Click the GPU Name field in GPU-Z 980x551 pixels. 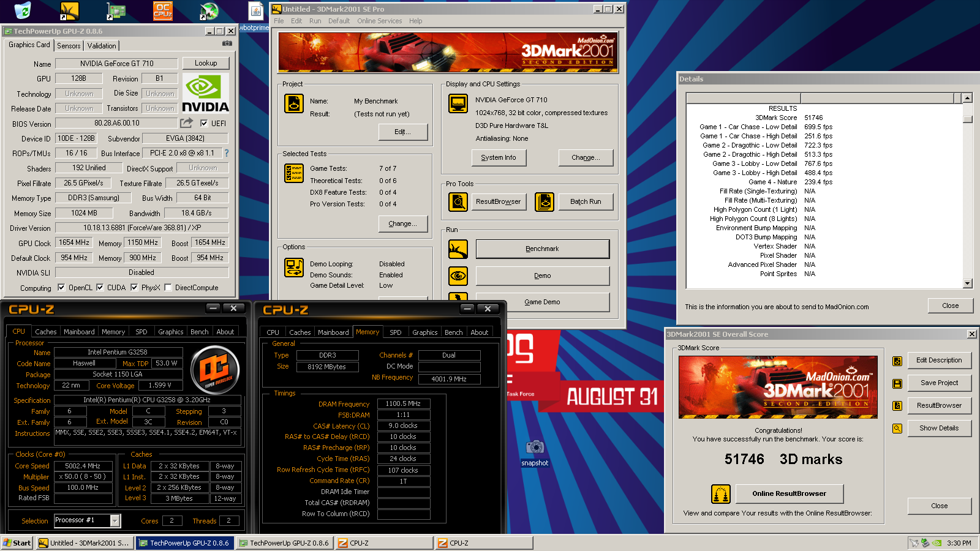tap(116, 64)
